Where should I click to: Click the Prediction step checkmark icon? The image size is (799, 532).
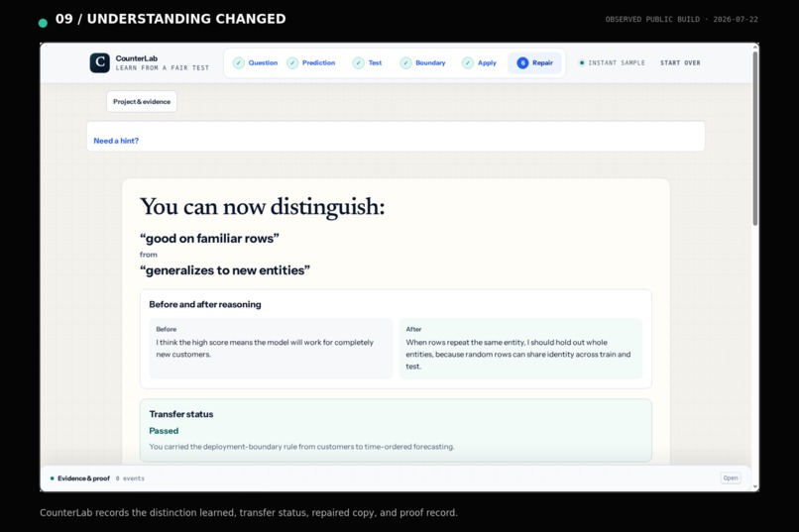tap(292, 63)
